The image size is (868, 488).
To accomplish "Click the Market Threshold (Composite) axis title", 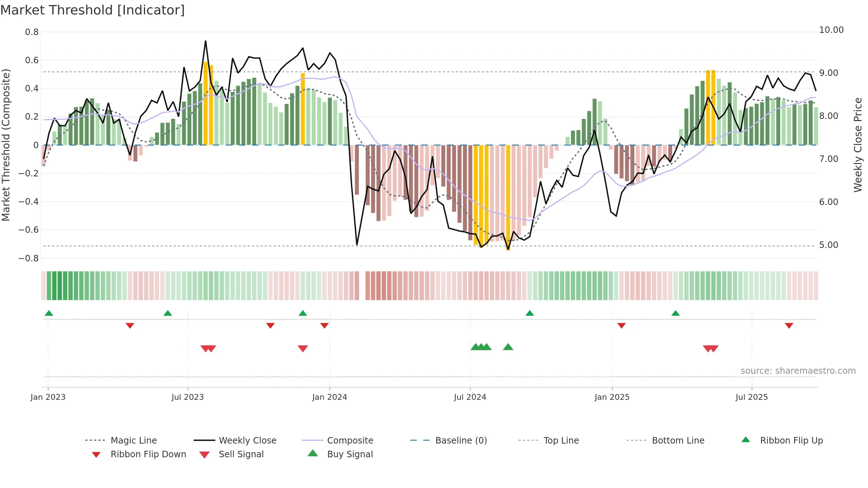I will (6, 145).
